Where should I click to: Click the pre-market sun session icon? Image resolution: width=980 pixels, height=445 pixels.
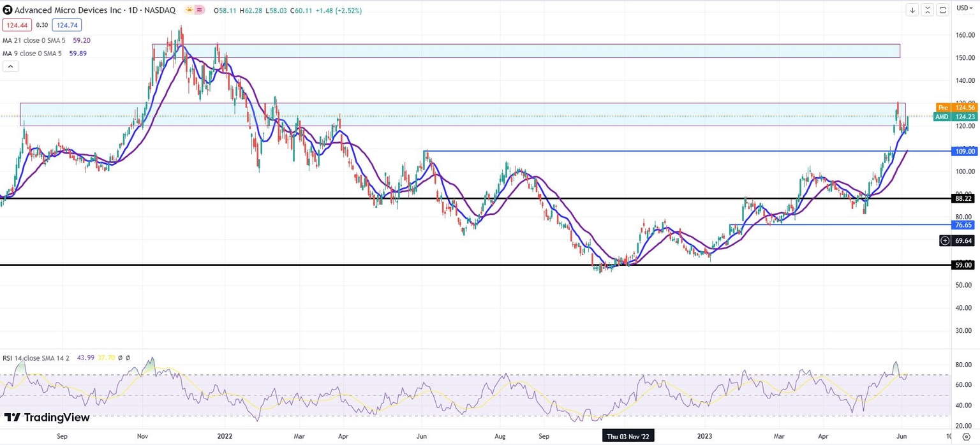point(190,10)
